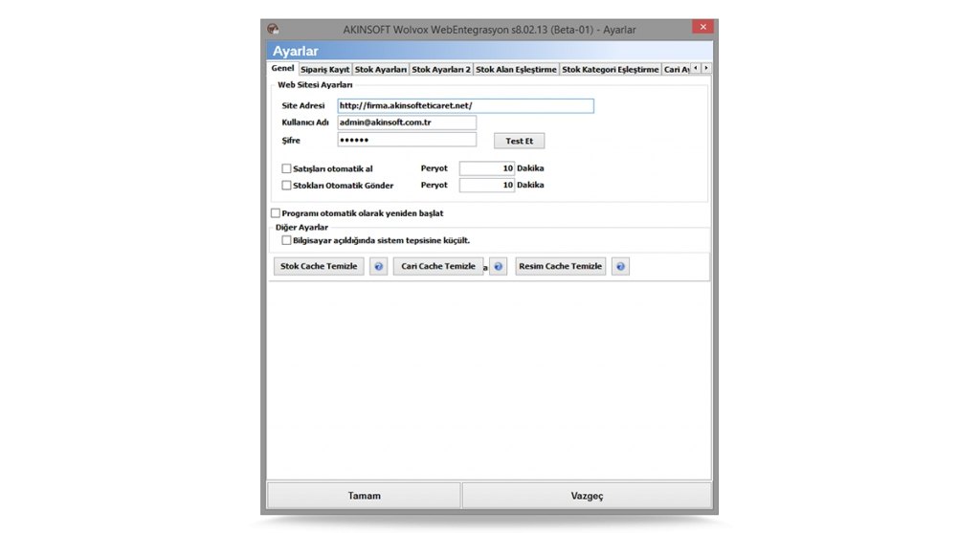Click the help icon beside Stok Cache Temizle
This screenshot has width=980, height=533.
[378, 266]
